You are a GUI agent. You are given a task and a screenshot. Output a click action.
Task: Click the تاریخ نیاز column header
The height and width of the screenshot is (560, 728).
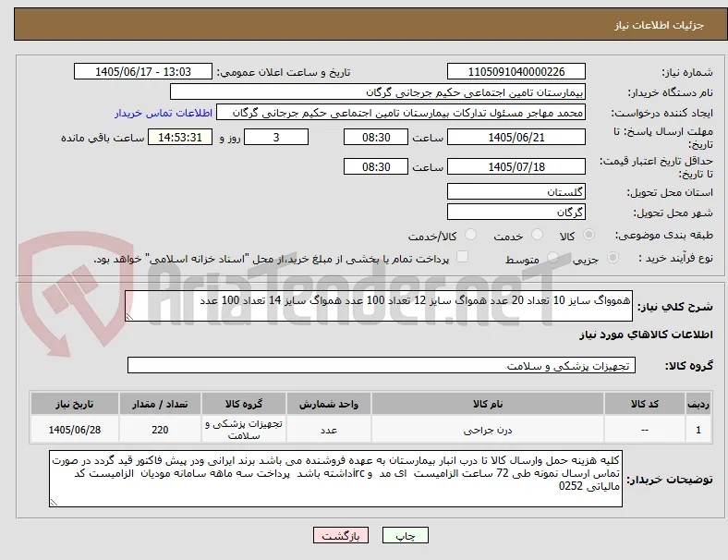click(75, 404)
